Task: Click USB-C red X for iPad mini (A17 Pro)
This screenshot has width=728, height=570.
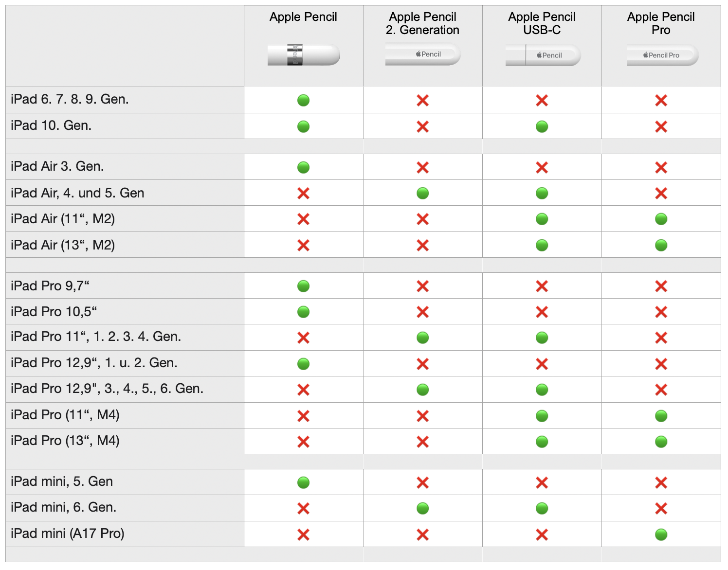Action: (x=542, y=534)
